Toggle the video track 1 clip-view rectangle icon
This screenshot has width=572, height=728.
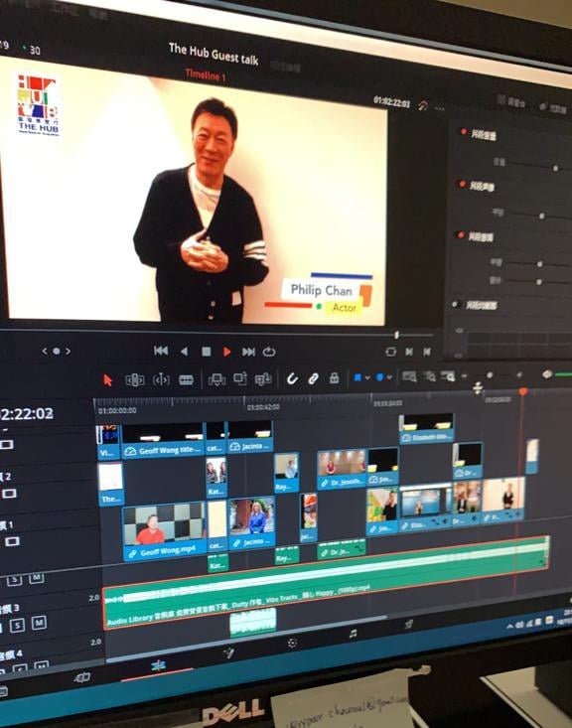12,541
